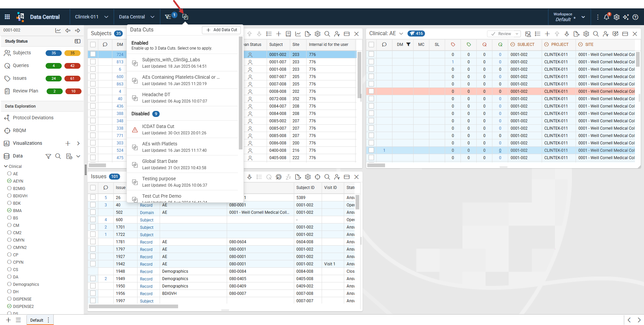644x325 pixels.
Task: Select checkbox for issue 1781
Action: tap(93, 242)
